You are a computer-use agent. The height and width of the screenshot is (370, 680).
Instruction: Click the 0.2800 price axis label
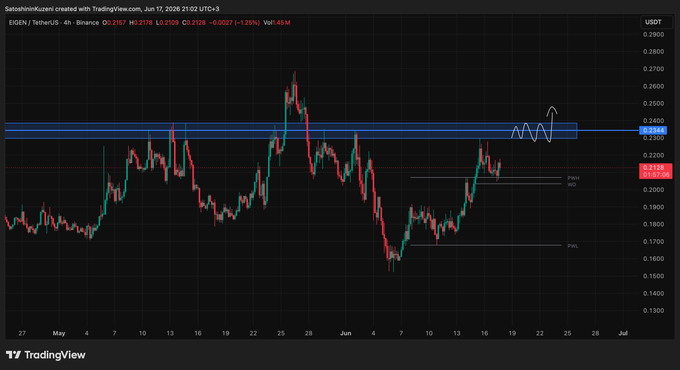tap(654, 52)
